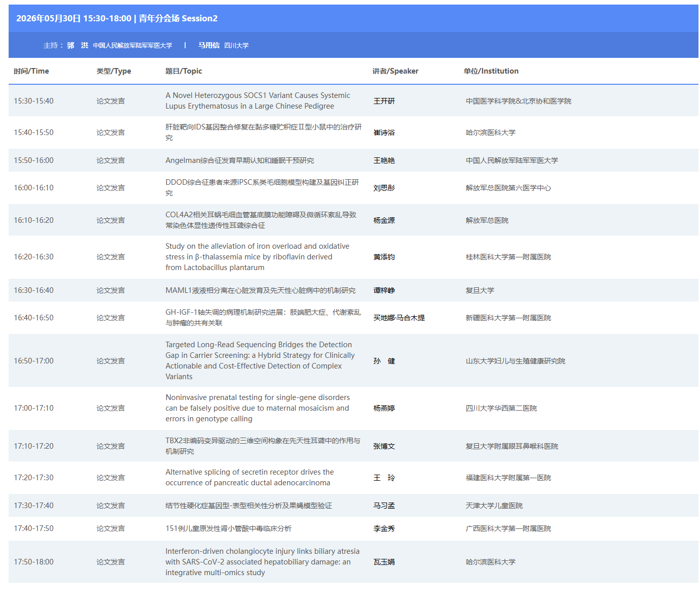Select speaker 王开研

click(384, 101)
